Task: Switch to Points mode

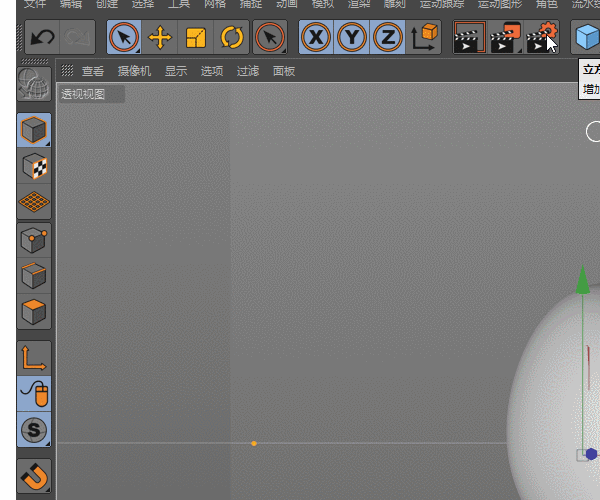Action: tap(34, 240)
